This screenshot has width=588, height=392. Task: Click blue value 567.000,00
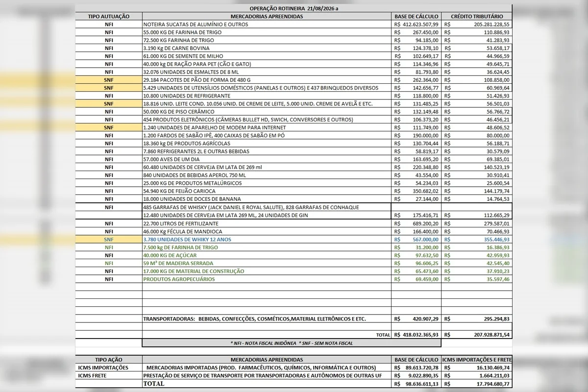[x=425, y=239]
